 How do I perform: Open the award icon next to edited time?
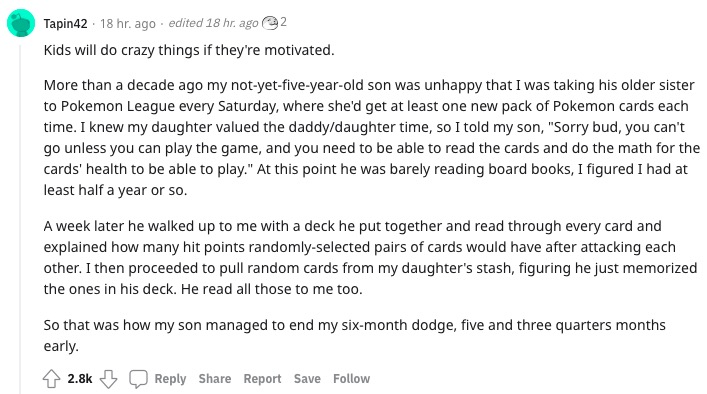[270, 23]
